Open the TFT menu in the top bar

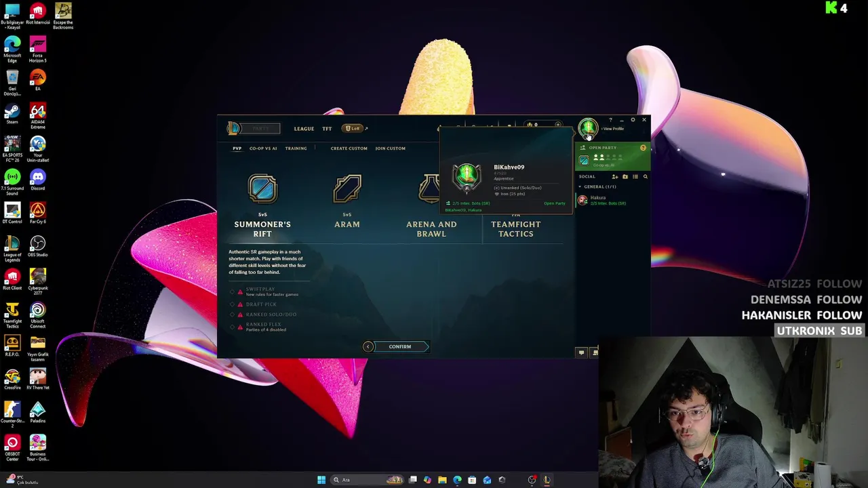coord(327,129)
